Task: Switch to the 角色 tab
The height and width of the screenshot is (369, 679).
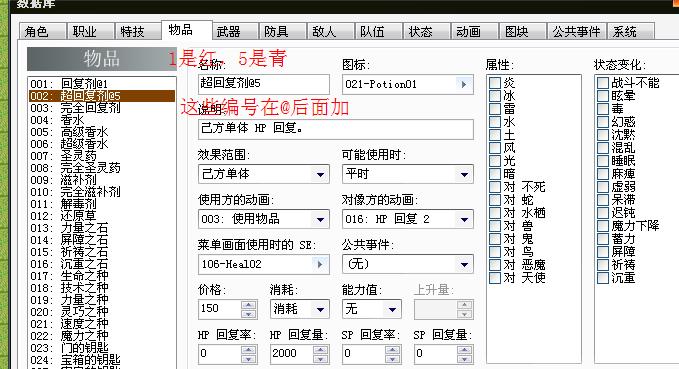Action: pyautogui.click(x=42, y=32)
